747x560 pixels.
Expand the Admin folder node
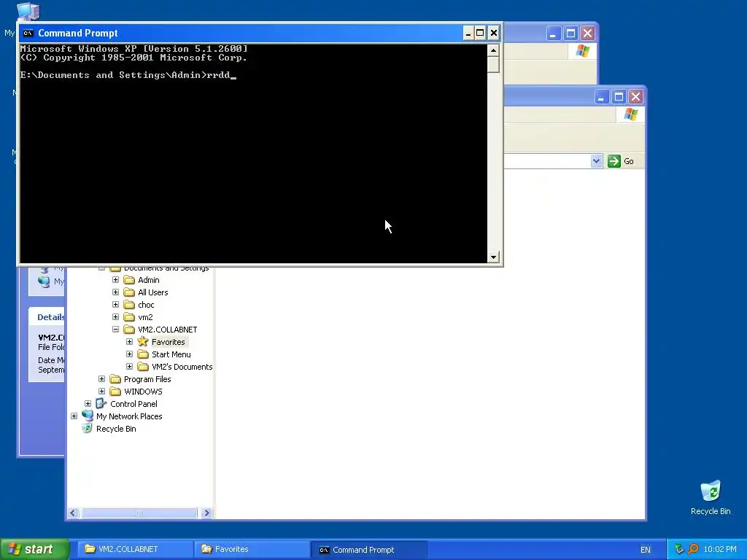tap(115, 279)
